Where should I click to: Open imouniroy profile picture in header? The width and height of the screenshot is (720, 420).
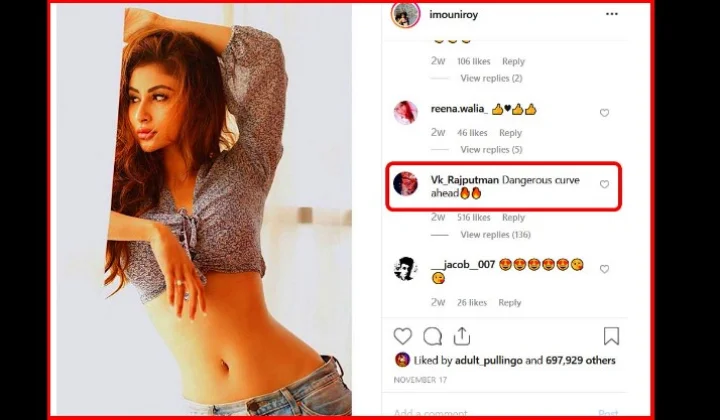(405, 14)
